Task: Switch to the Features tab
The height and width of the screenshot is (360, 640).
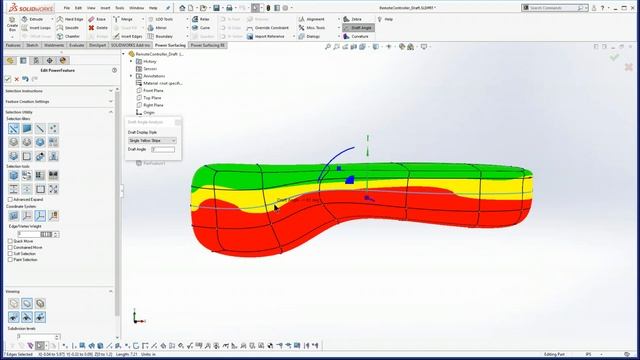Action: click(13, 45)
